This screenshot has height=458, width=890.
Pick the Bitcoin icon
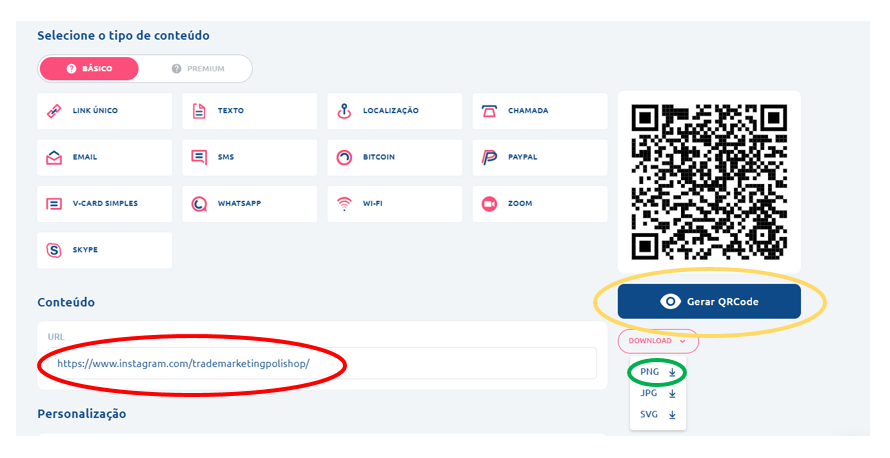tap(344, 157)
